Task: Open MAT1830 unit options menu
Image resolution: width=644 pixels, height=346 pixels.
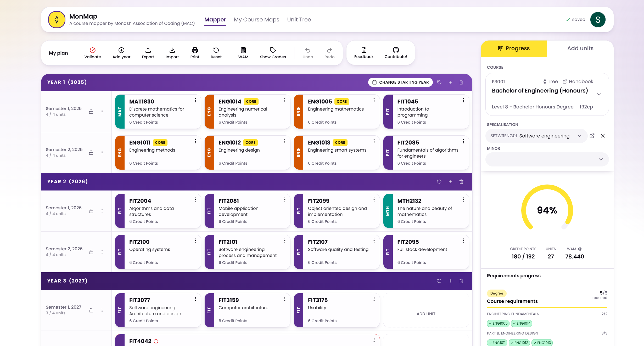Action: click(x=195, y=100)
